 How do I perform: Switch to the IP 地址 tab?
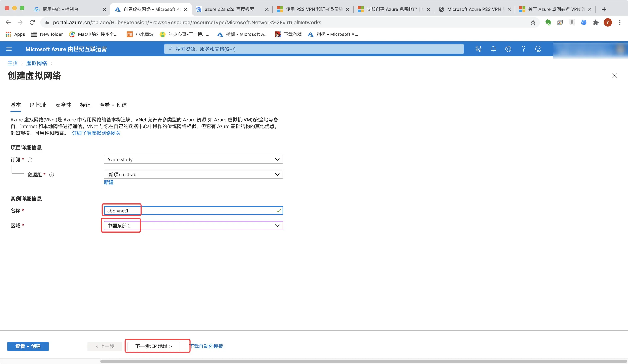pyautogui.click(x=38, y=105)
